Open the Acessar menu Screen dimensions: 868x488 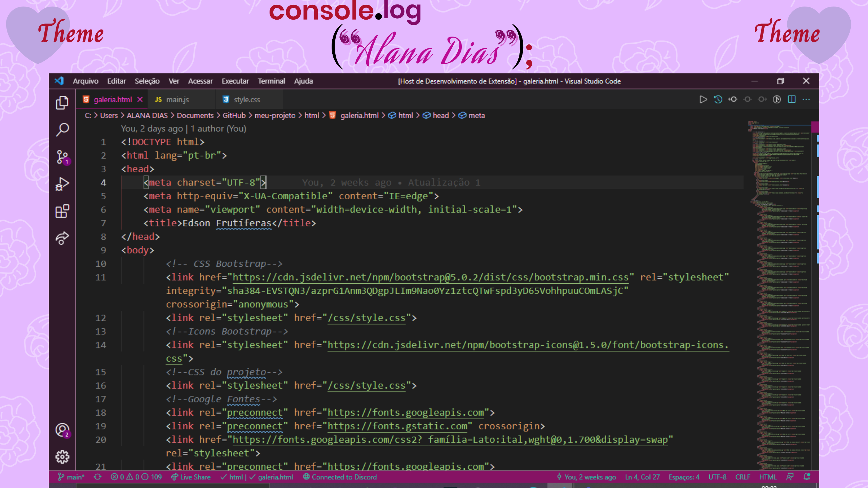(x=200, y=81)
